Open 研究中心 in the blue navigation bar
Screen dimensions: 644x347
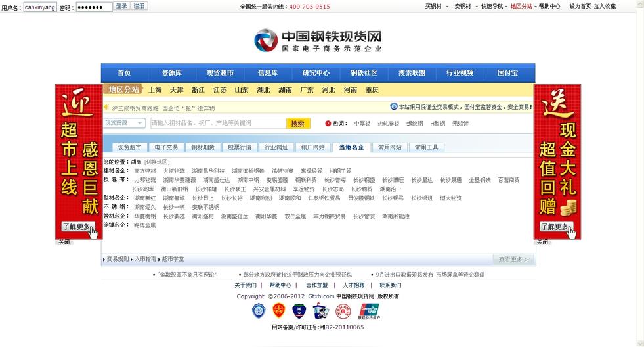(316, 73)
